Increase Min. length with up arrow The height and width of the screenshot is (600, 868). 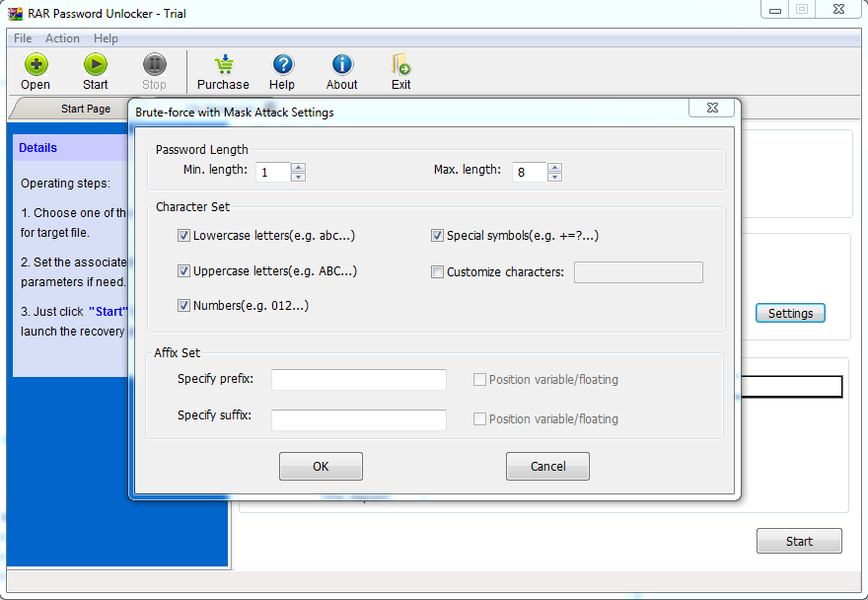(298, 168)
